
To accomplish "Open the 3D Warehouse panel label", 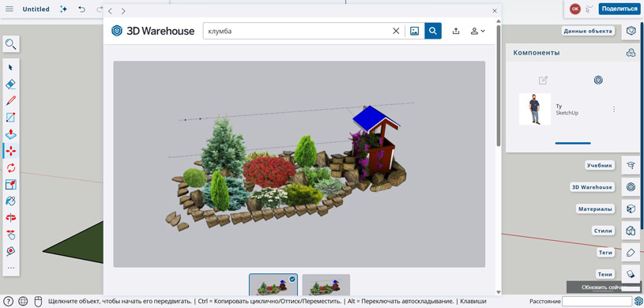I will point(593,187).
